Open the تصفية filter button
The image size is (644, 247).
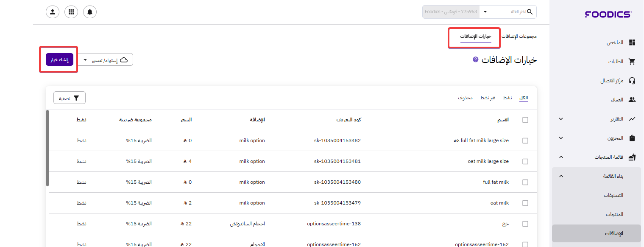click(x=70, y=98)
